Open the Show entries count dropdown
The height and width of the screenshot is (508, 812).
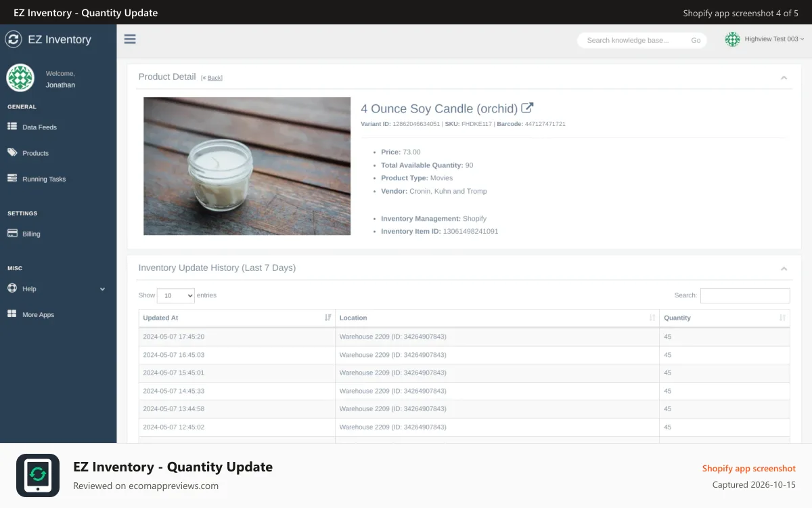click(175, 295)
